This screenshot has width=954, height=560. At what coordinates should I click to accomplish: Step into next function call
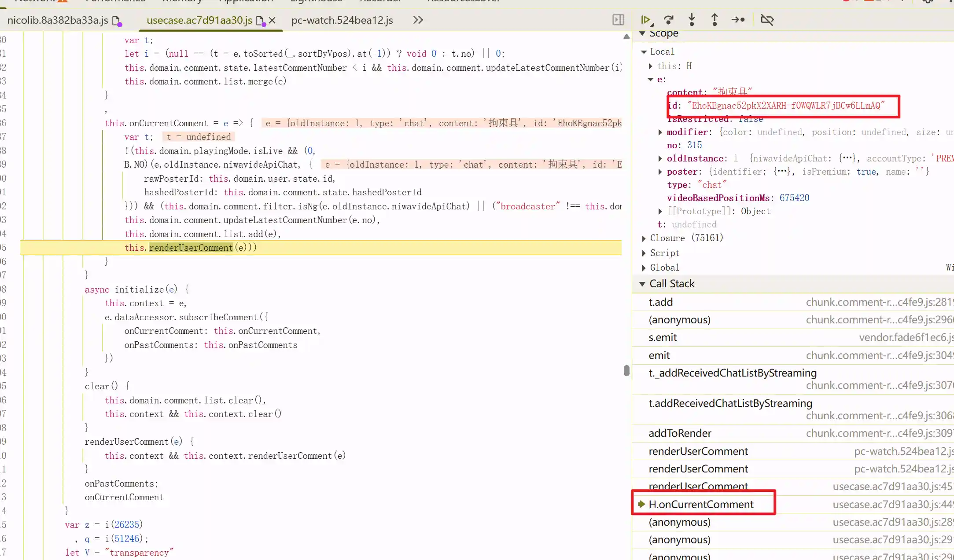(692, 20)
